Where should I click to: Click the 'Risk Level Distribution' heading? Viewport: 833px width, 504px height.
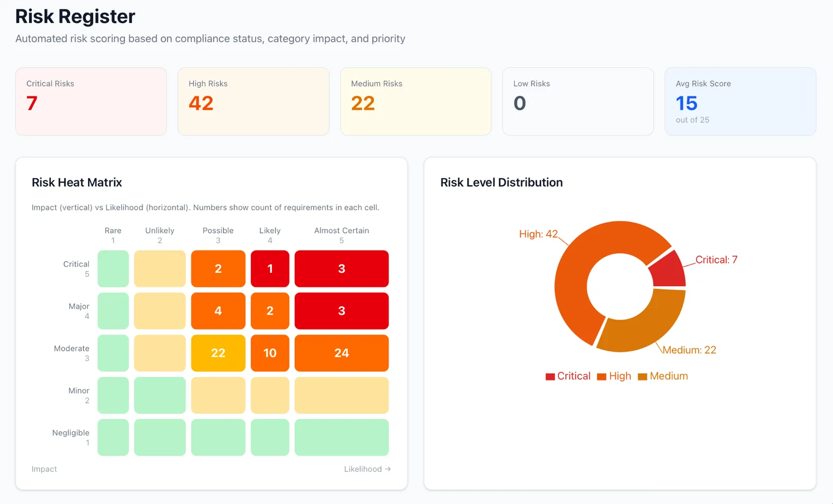[501, 182]
